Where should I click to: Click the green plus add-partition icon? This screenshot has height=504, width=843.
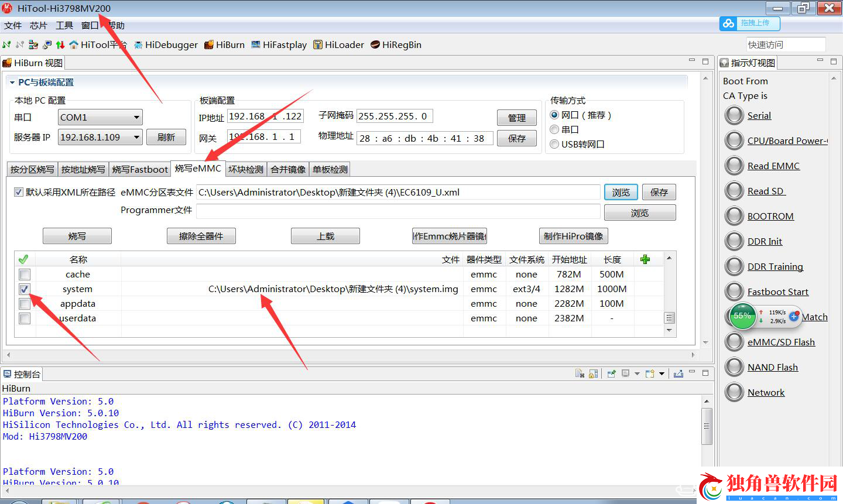pyautogui.click(x=645, y=259)
